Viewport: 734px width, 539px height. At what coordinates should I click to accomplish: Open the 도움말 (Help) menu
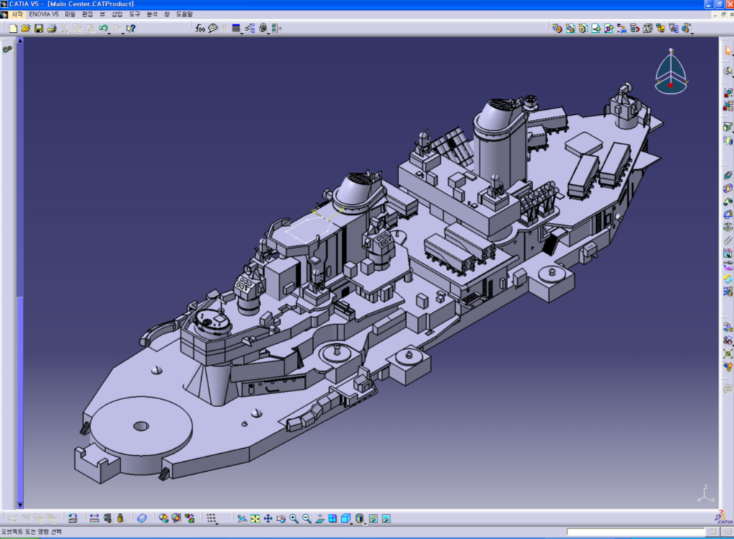point(184,15)
